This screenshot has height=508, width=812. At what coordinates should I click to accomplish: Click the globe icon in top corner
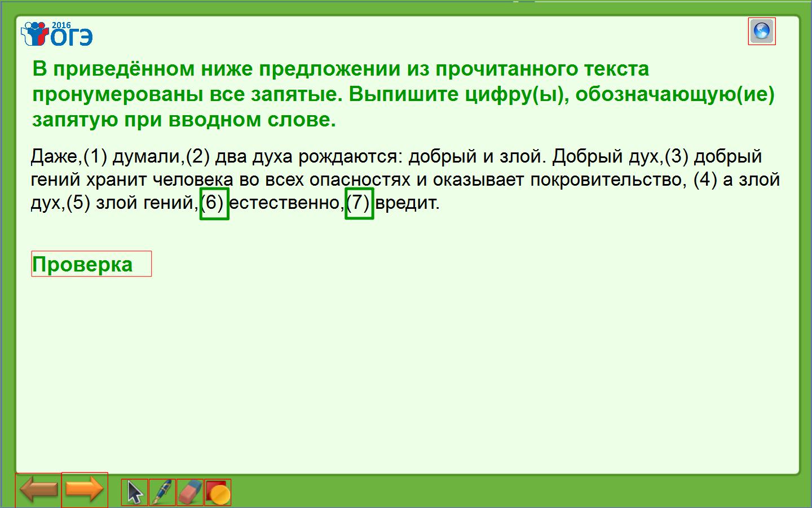tap(762, 31)
